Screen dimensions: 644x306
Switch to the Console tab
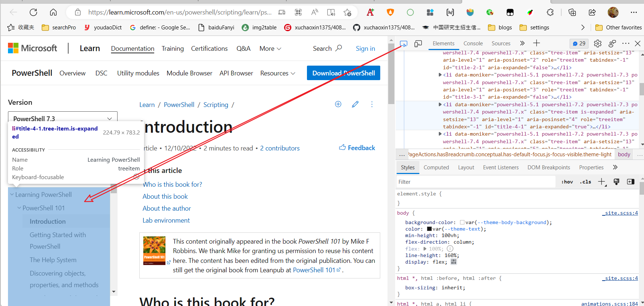[473, 44]
